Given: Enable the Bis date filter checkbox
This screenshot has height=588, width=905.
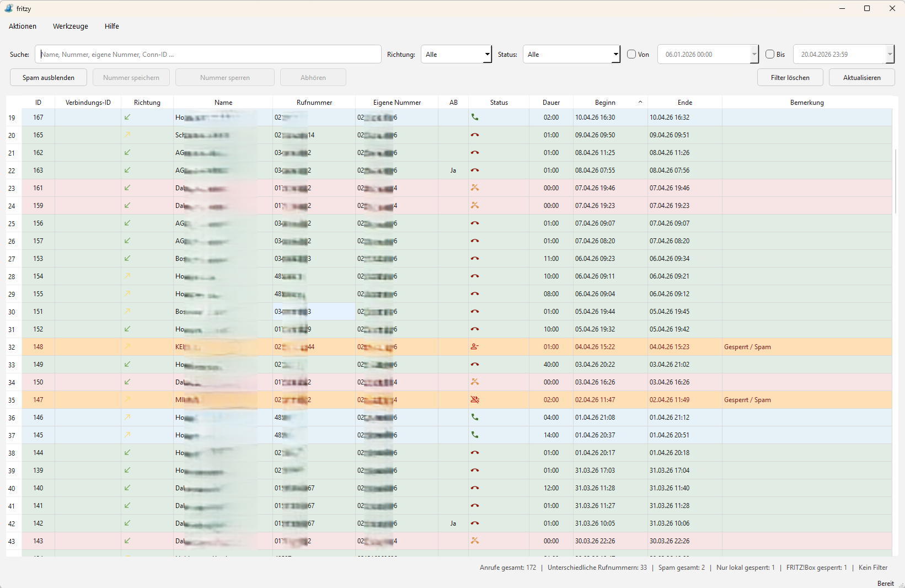Looking at the screenshot, I should click(x=770, y=54).
